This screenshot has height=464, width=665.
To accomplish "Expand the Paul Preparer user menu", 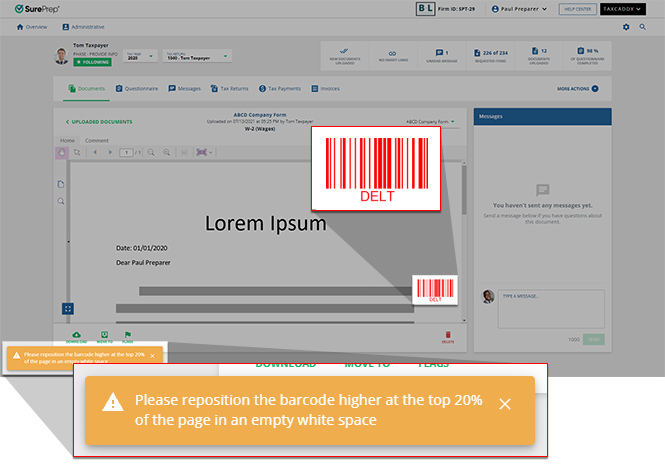I will pyautogui.click(x=519, y=9).
